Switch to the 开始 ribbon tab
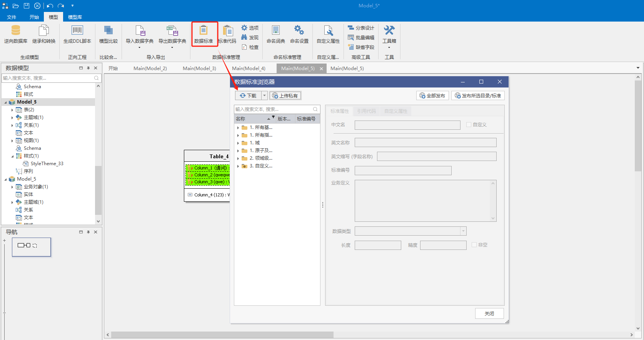Viewport: 644px width, 340px height. (34, 17)
